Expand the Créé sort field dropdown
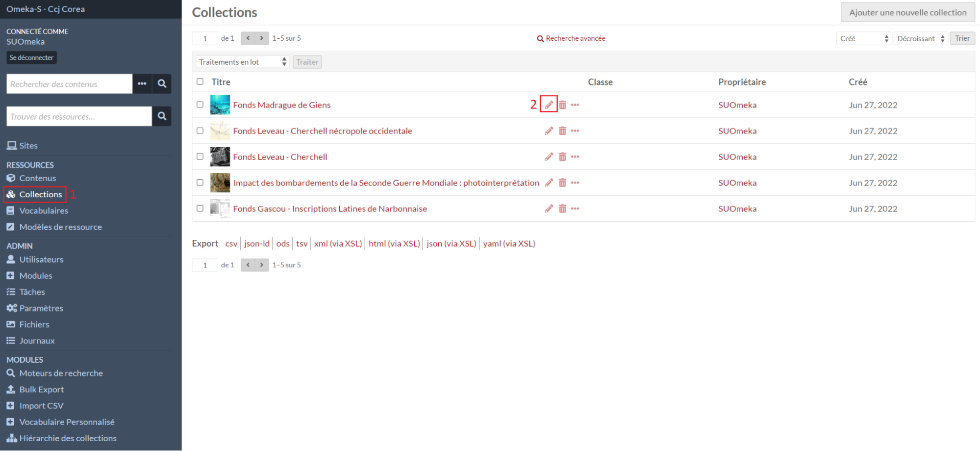Screen dimensions: 980x451 863,38
